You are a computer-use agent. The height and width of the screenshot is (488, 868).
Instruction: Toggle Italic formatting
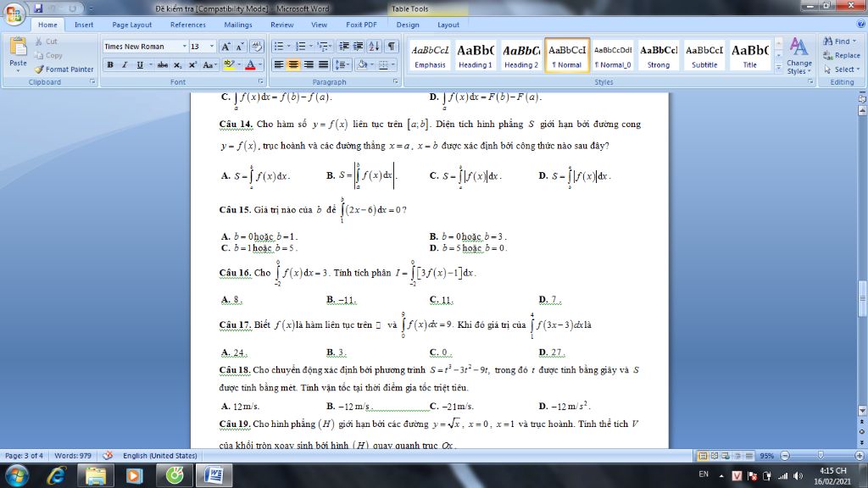coord(125,64)
